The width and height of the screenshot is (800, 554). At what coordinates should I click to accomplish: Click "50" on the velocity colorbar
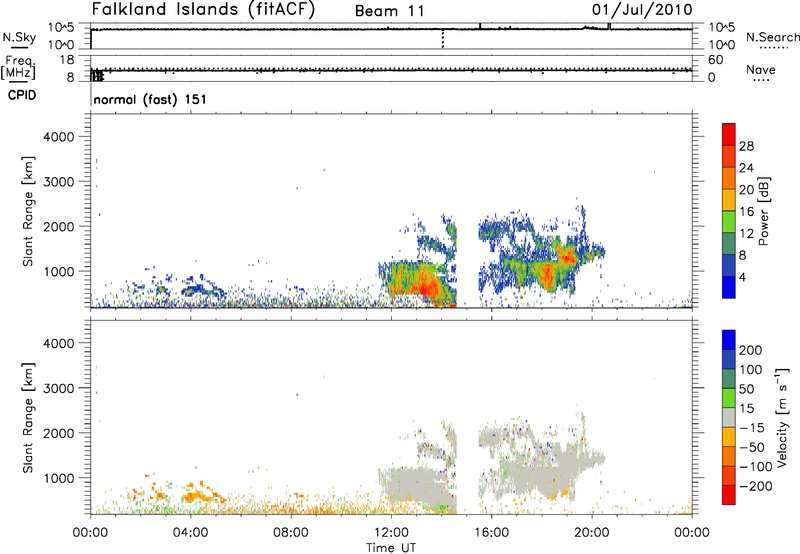pyautogui.click(x=746, y=389)
